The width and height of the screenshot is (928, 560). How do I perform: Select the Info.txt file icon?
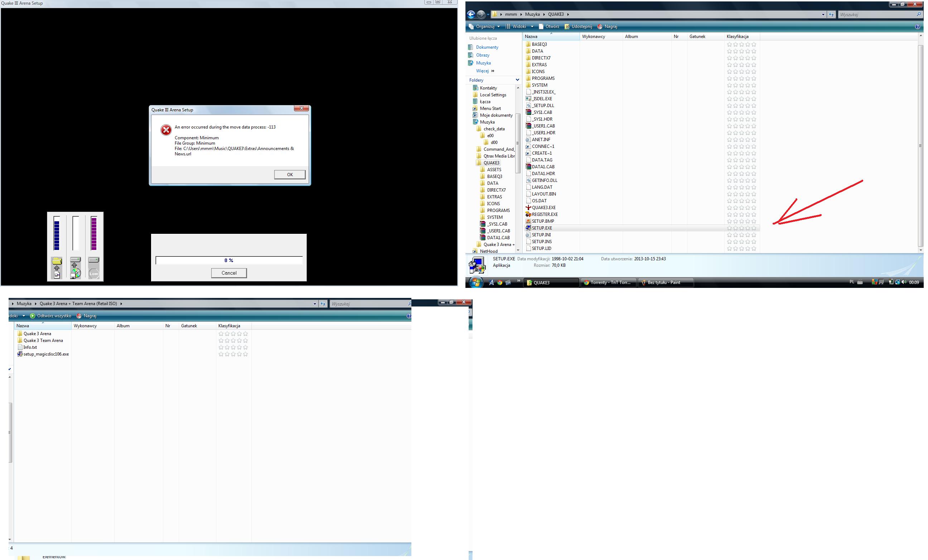20,347
